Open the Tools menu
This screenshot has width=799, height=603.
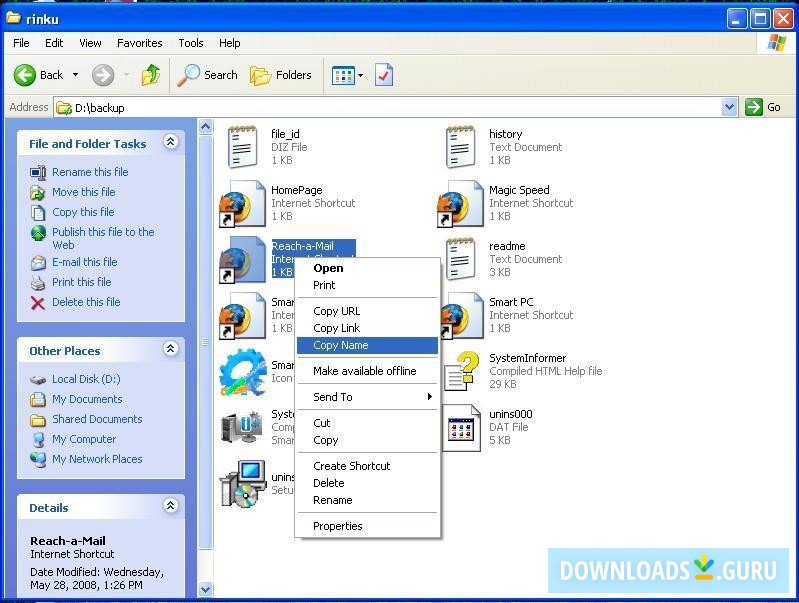191,43
